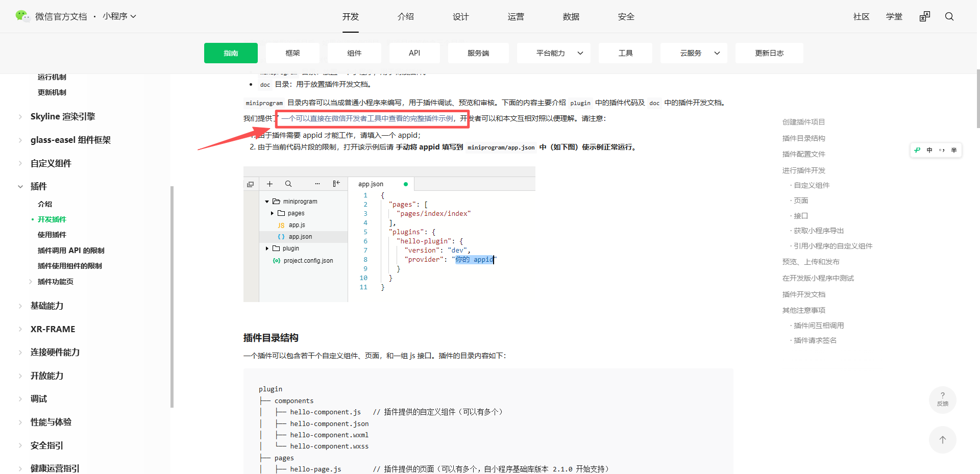Open the 学堂 link in header
The height and width of the screenshot is (474, 980).
point(894,16)
